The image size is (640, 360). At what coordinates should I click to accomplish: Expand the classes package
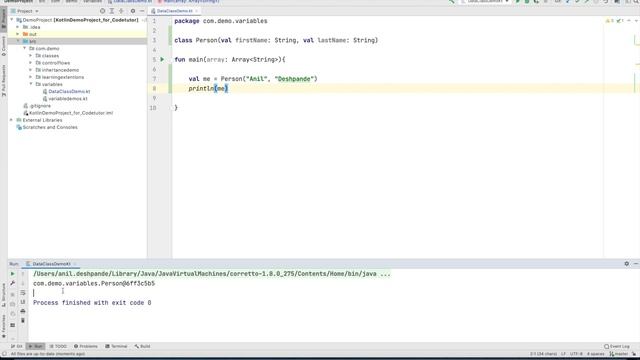[31, 56]
